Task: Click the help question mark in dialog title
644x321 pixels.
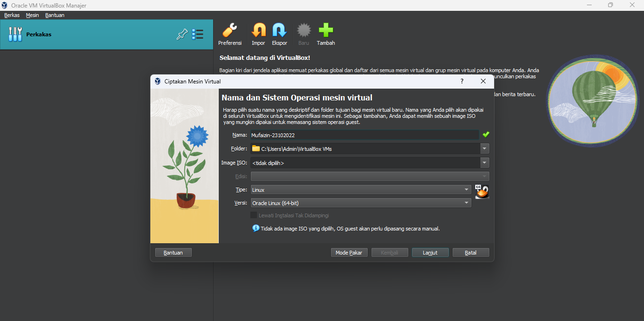Action: (462, 81)
